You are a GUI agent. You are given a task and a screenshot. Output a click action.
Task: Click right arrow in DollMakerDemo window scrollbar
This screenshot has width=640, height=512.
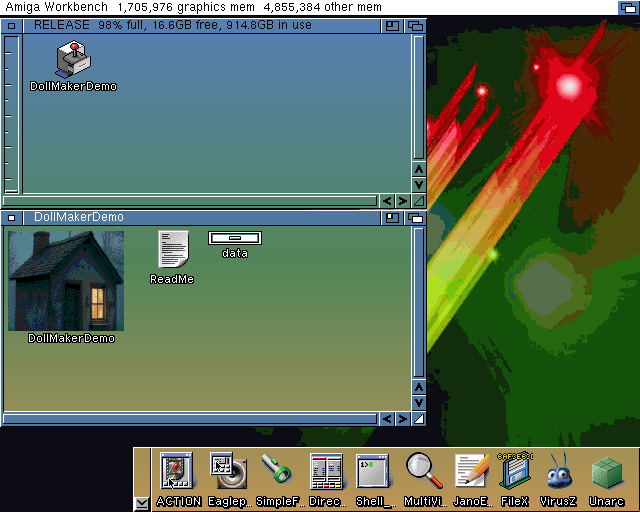(x=402, y=419)
